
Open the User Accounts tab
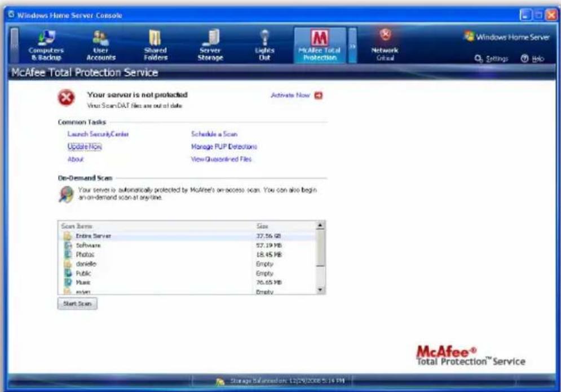101,46
